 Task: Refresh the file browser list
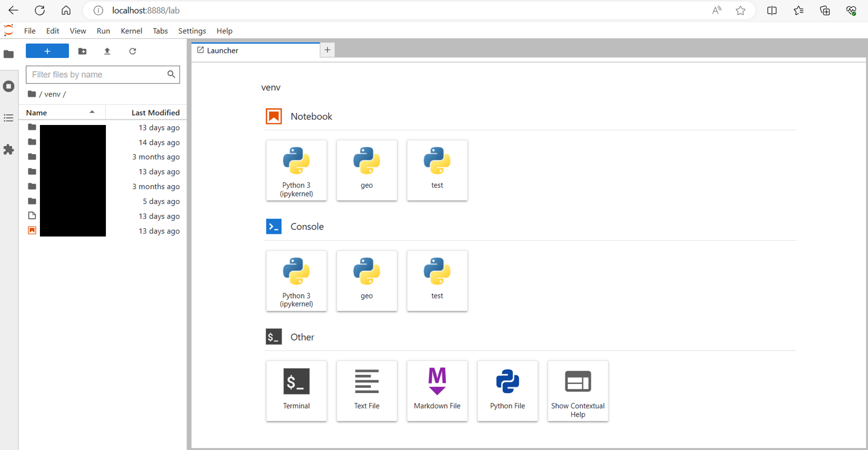132,51
